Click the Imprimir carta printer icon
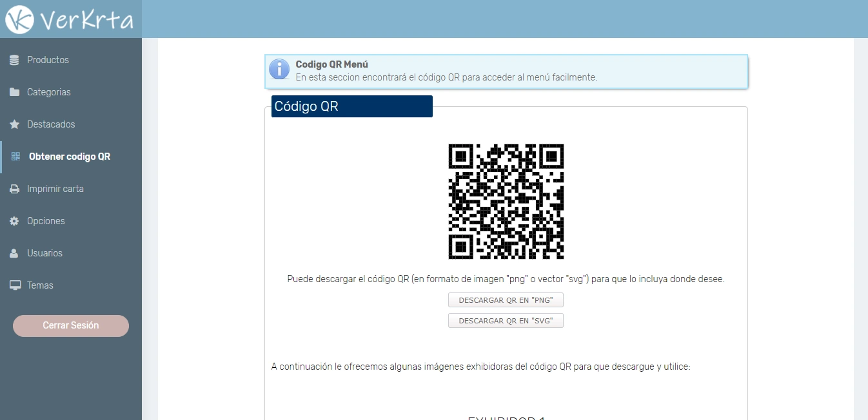Screen dimensions: 868x420 pos(14,189)
